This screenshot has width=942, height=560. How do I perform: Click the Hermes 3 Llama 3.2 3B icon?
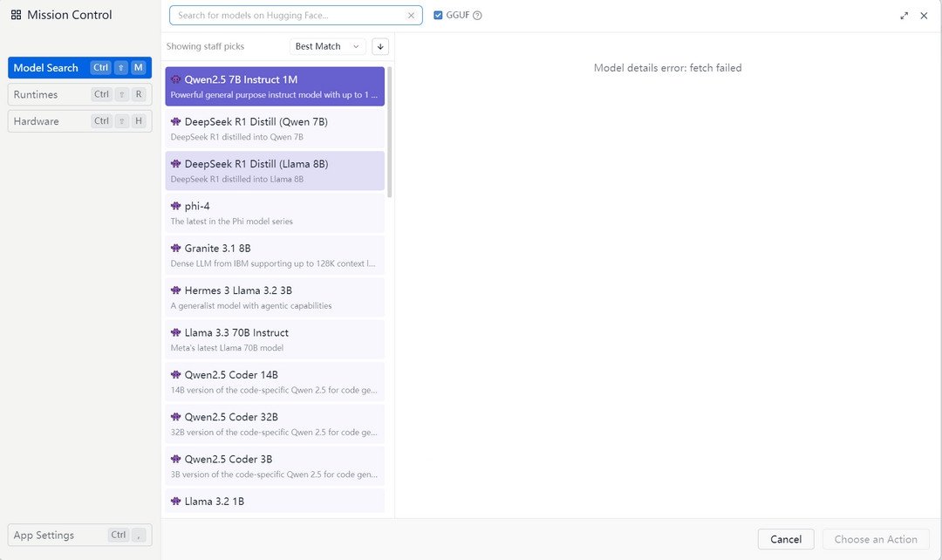175,290
